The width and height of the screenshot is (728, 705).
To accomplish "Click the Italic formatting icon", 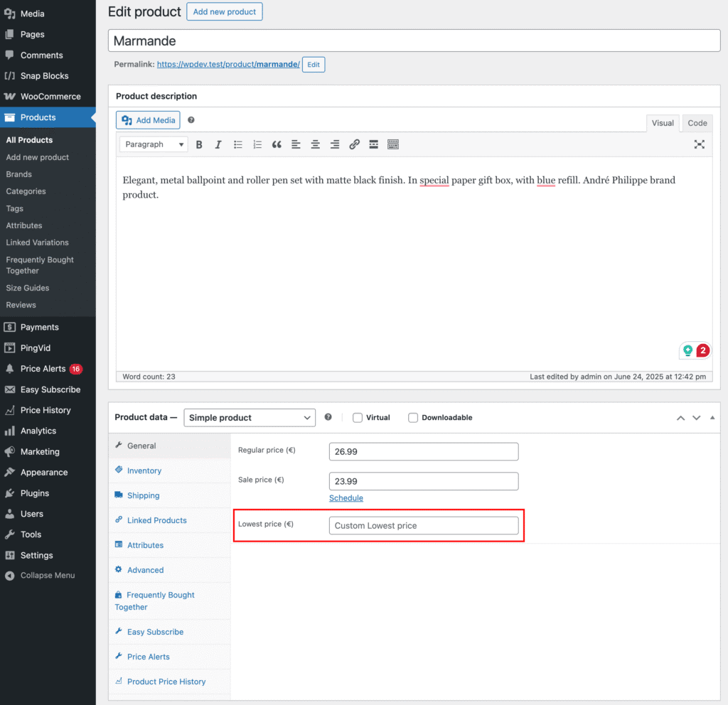I will [x=218, y=144].
